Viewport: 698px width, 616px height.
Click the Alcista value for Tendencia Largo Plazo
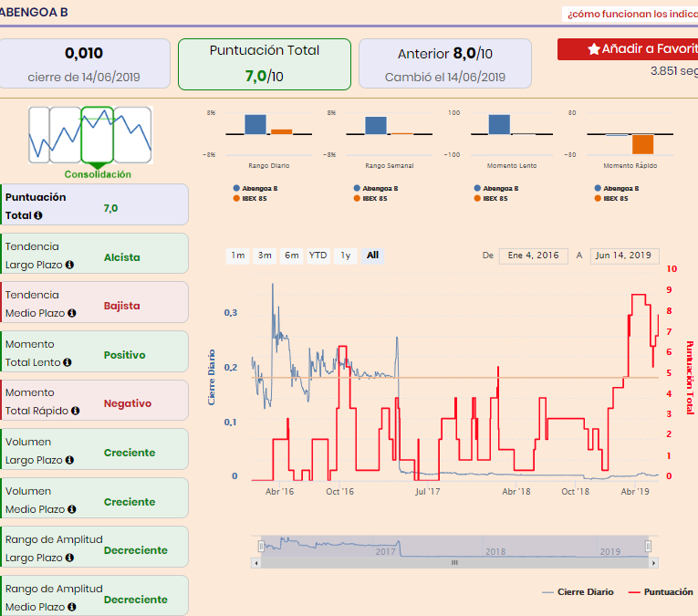pos(122,257)
